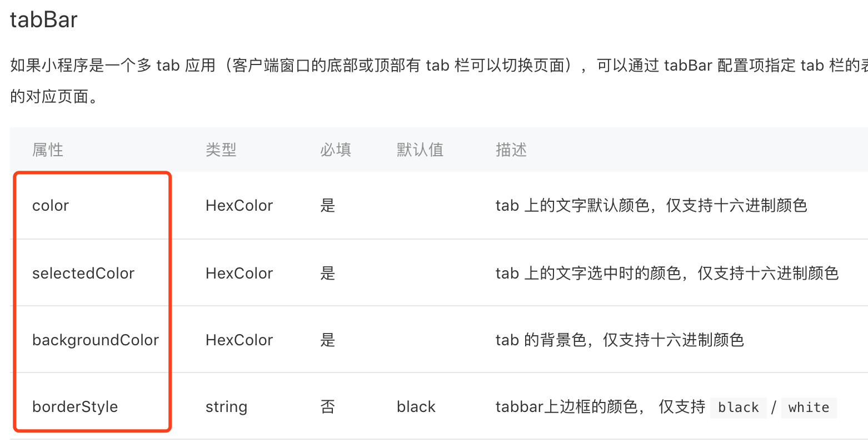The width and height of the screenshot is (868, 447).
Task: Click the inline code white option
Action: pos(809,407)
